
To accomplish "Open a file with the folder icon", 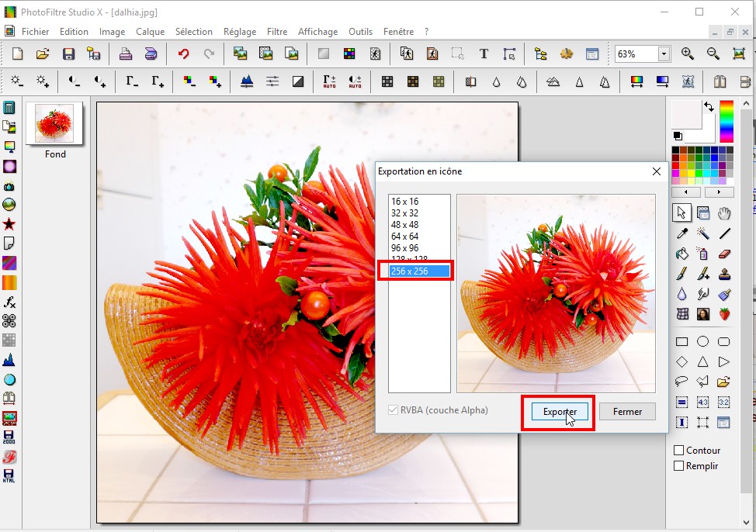I will pos(43,54).
